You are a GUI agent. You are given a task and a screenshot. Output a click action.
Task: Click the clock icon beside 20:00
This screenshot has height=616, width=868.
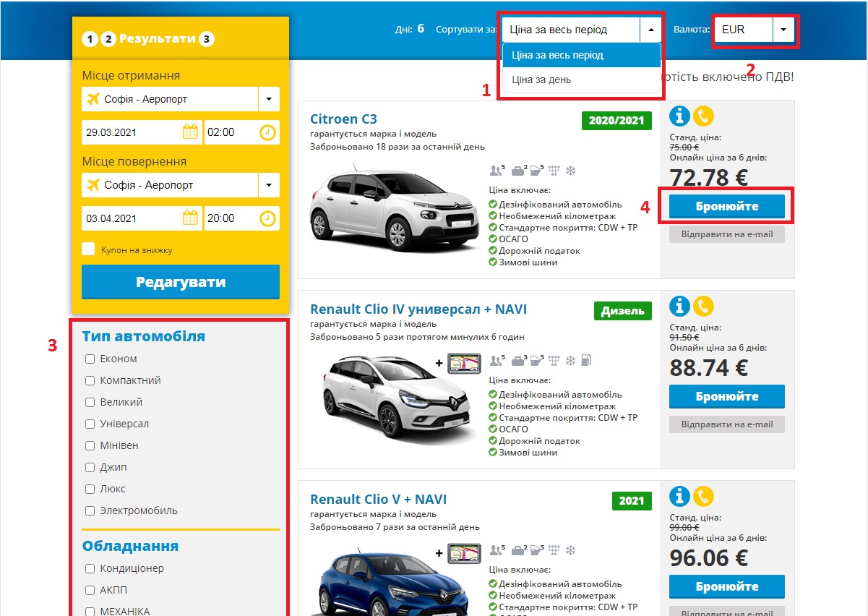(x=267, y=218)
